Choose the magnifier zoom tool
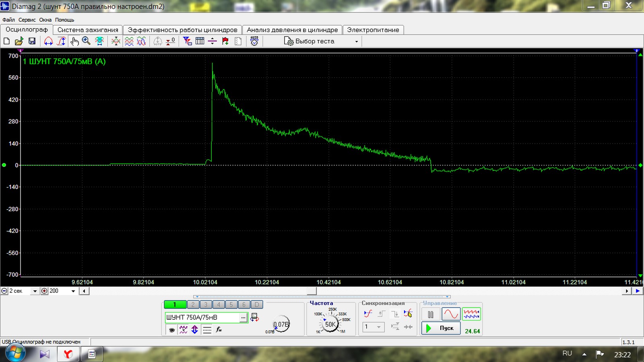The height and width of the screenshot is (362, 644). click(86, 41)
